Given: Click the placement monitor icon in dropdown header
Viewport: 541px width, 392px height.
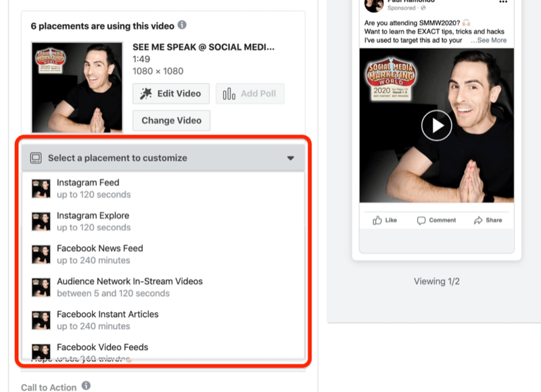Looking at the screenshot, I should 36,158.
